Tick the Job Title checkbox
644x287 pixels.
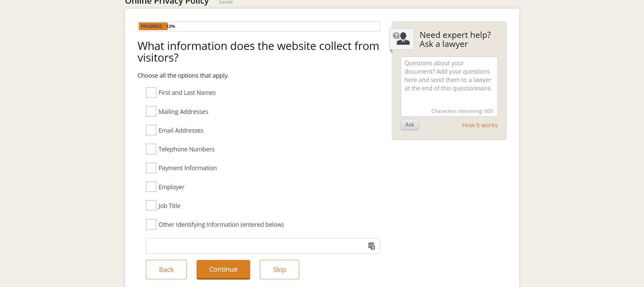151,206
